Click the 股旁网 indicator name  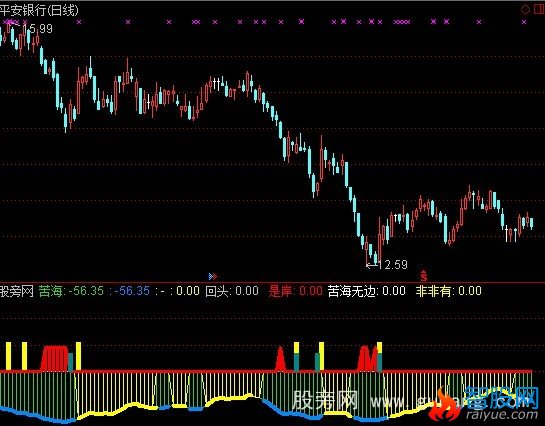(17, 291)
